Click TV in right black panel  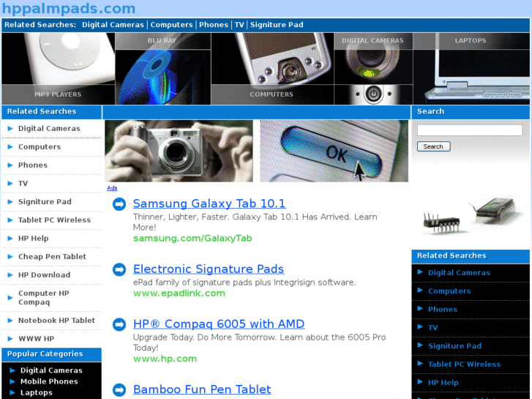point(432,328)
